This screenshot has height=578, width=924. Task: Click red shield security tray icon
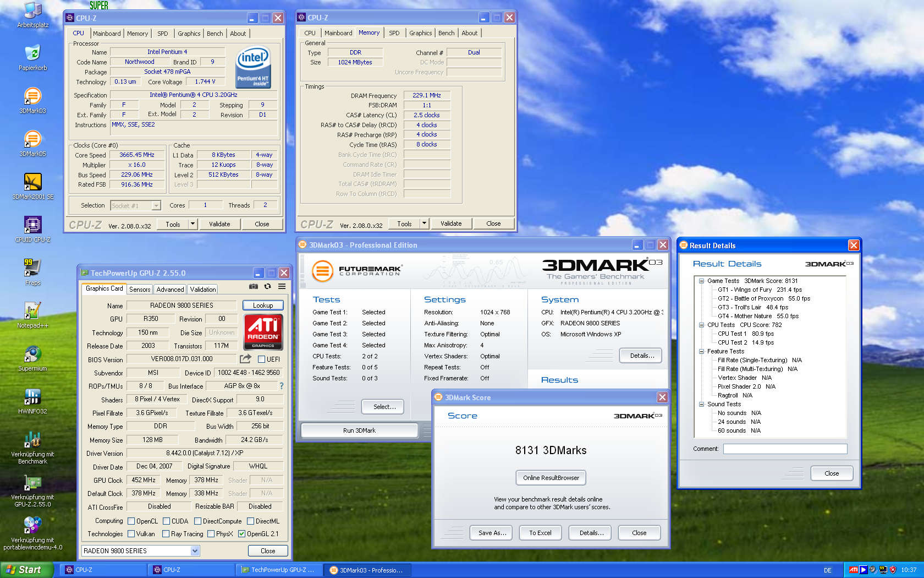[893, 570]
